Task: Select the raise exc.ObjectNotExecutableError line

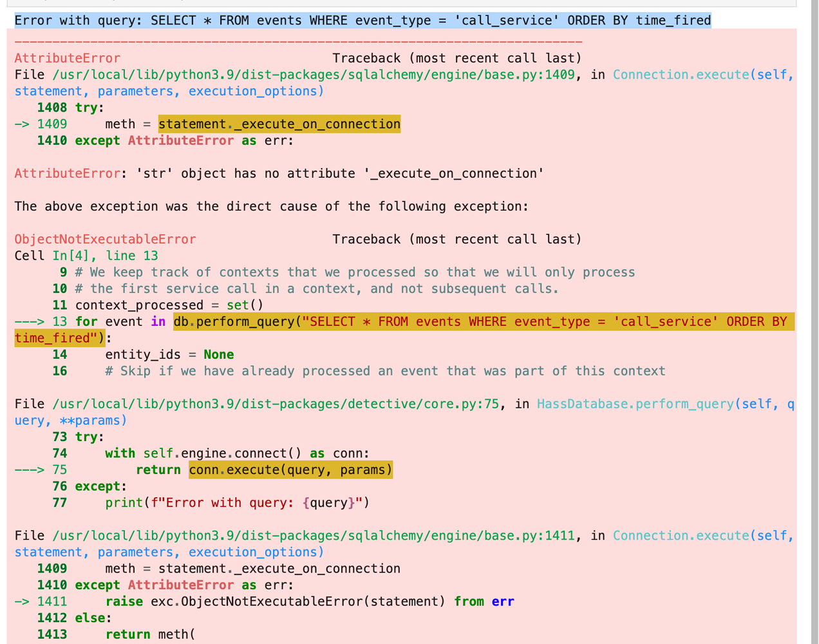Action: click(309, 601)
